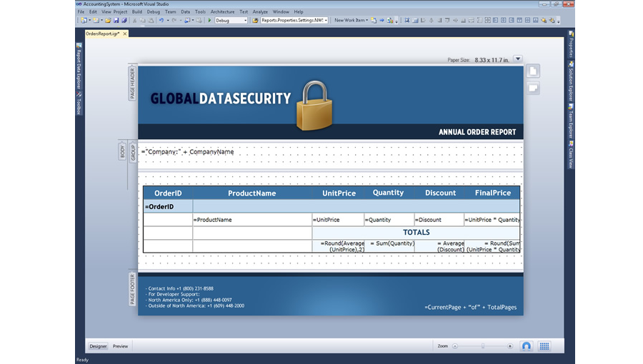
Task: Open the Help menu
Action: [299, 12]
